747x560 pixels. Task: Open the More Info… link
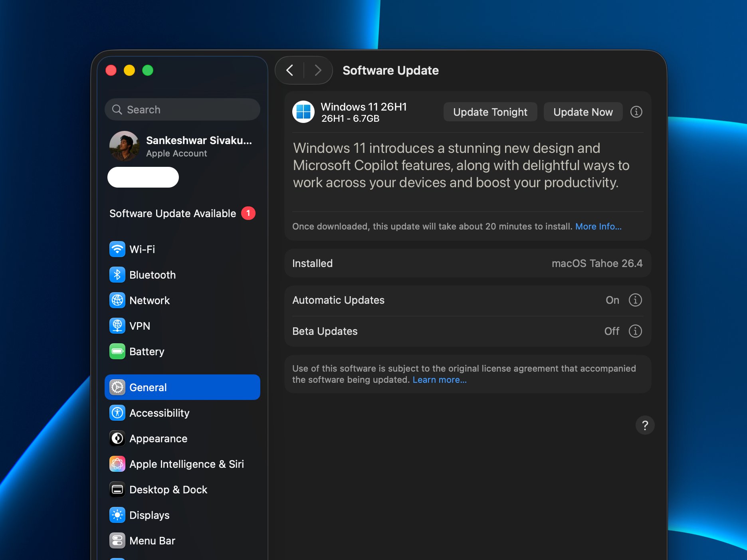click(x=598, y=226)
